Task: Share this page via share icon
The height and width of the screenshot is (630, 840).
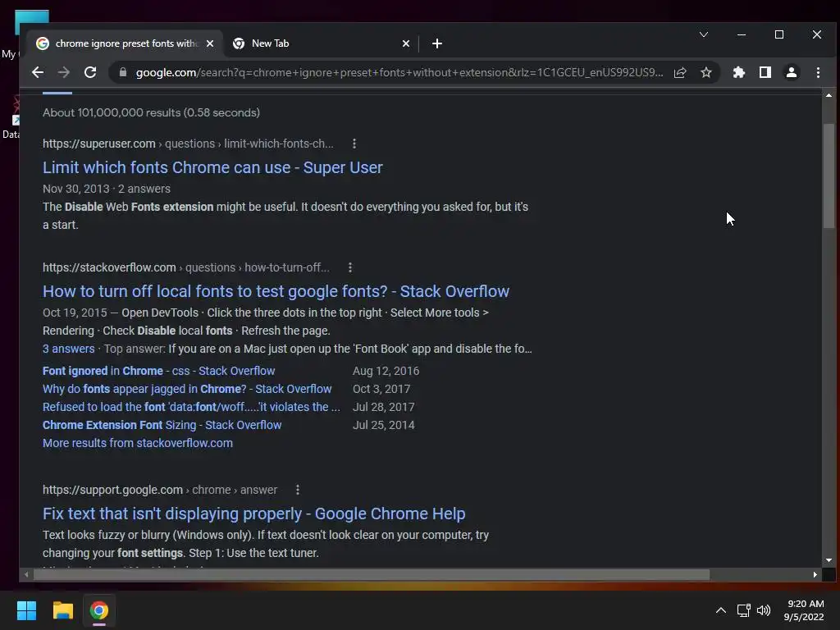Action: click(680, 72)
